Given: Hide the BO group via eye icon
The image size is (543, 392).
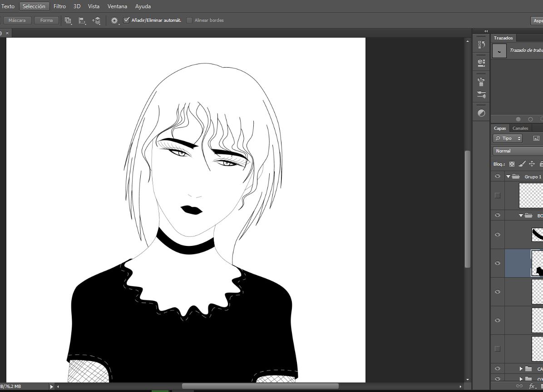Looking at the screenshot, I should tap(498, 215).
